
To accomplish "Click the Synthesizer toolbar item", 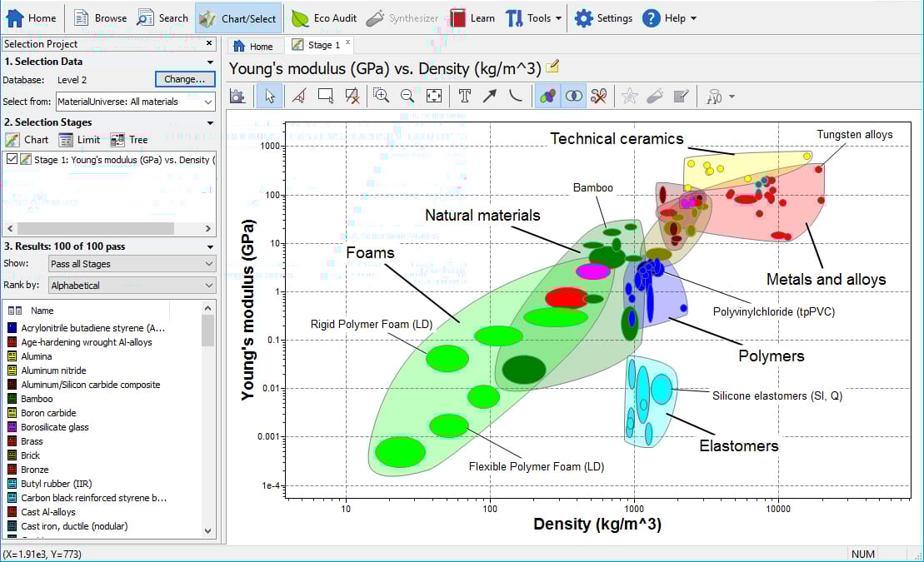I will 402,18.
